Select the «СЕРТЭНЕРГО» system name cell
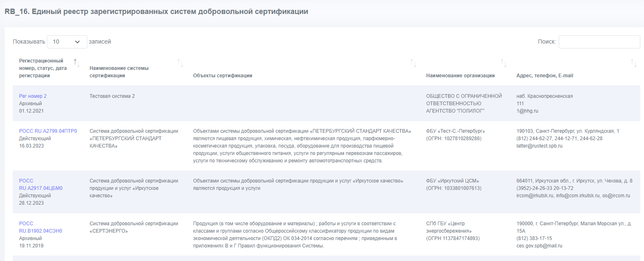Screen dimensions: 644x261 tap(134, 227)
